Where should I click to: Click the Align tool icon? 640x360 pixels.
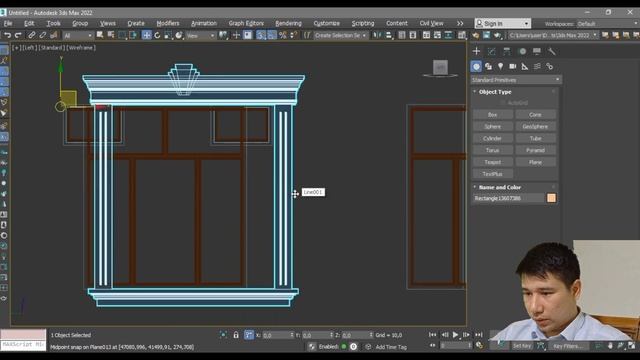pos(389,36)
